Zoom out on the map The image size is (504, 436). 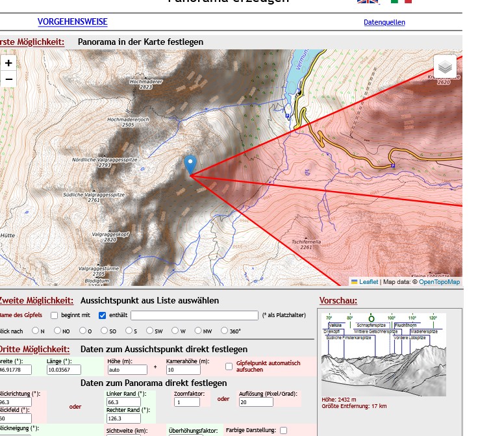pyautogui.click(x=8, y=79)
